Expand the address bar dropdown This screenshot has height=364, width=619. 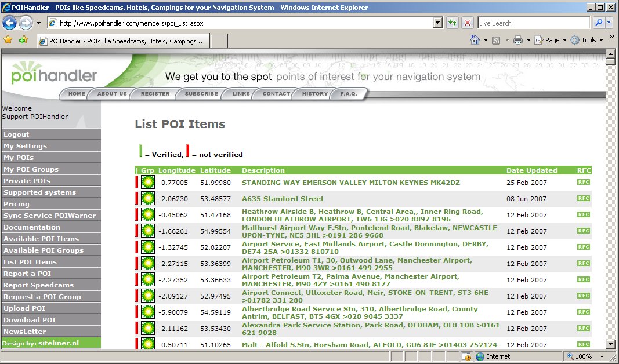[x=438, y=23]
